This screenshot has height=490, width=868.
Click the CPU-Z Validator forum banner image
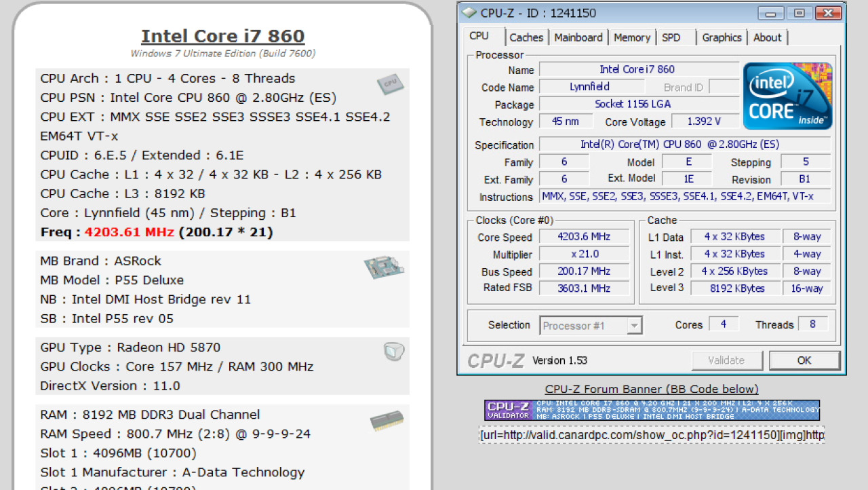click(x=652, y=410)
